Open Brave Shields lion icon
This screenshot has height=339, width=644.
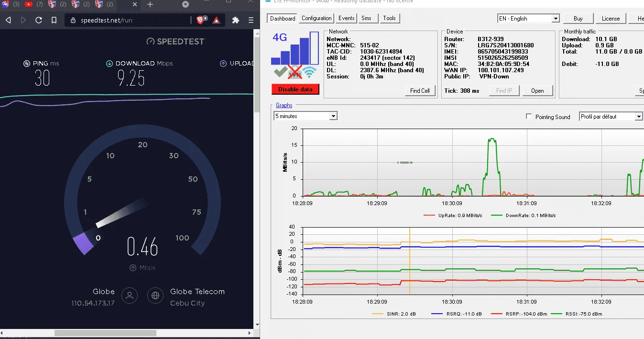[x=200, y=20]
